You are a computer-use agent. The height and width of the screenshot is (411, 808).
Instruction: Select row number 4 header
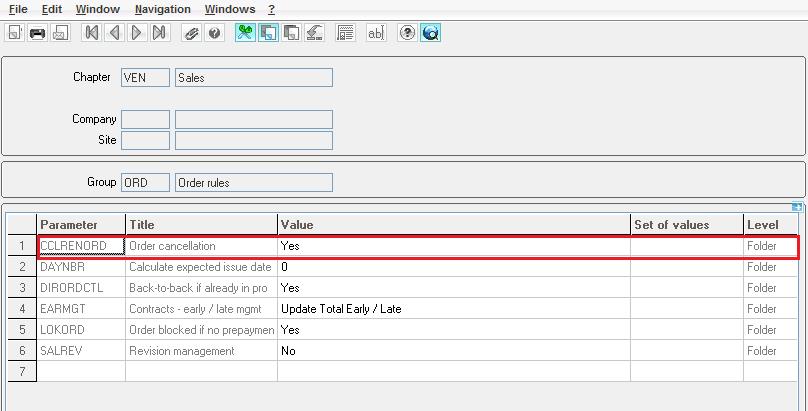(x=22, y=309)
